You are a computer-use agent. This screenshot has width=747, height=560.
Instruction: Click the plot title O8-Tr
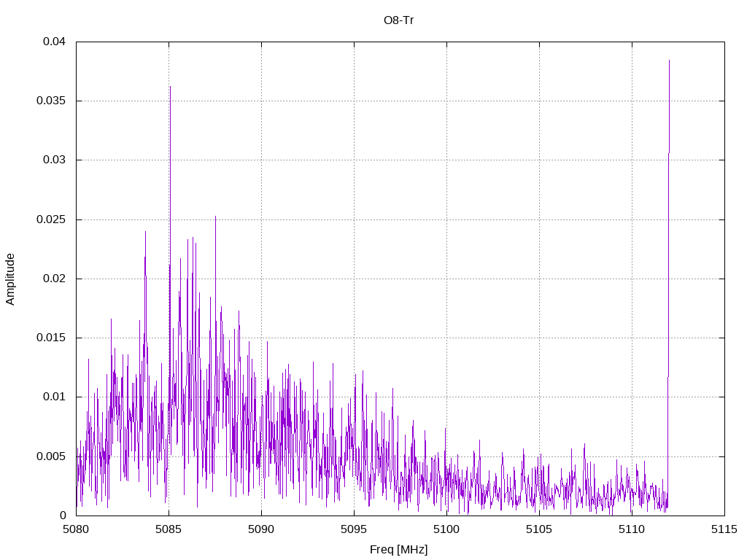(x=399, y=20)
